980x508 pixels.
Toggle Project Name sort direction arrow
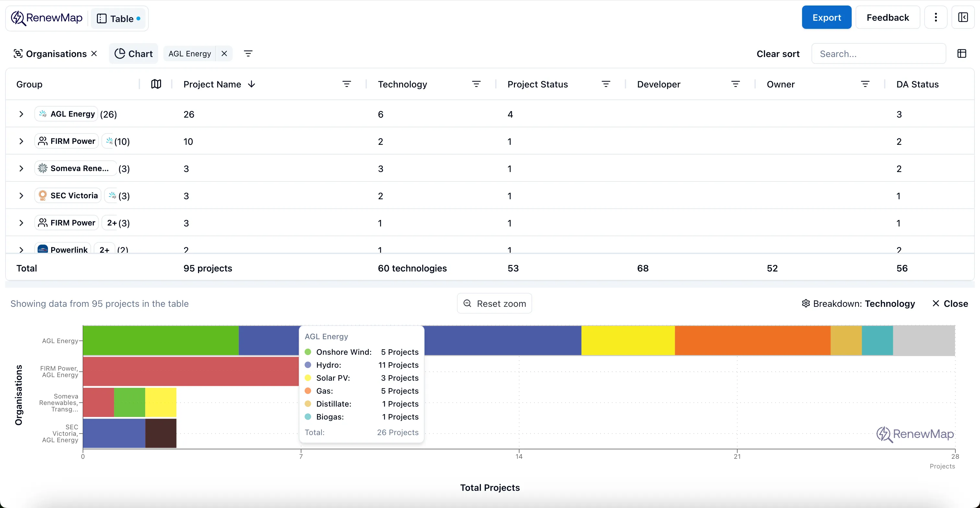coord(252,84)
